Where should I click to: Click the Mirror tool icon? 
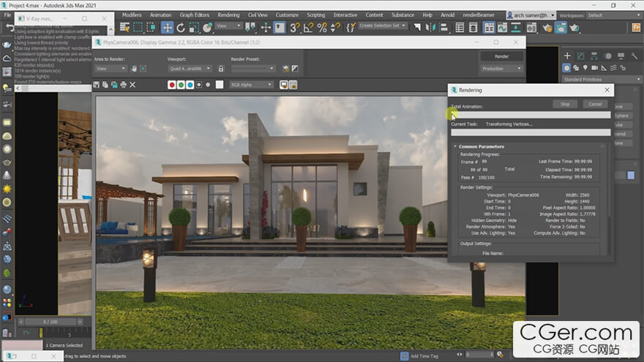tap(430, 28)
